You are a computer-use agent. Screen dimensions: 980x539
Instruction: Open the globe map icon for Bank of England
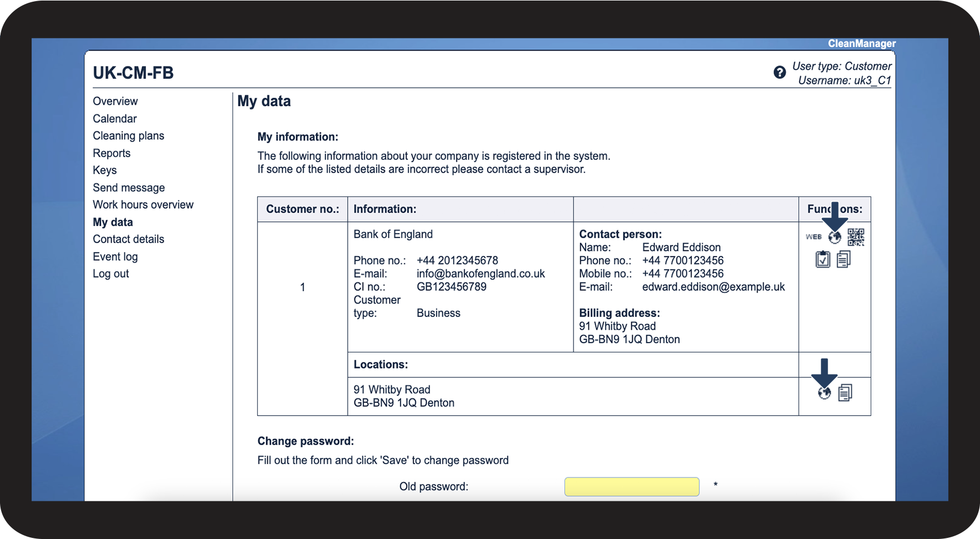click(835, 238)
